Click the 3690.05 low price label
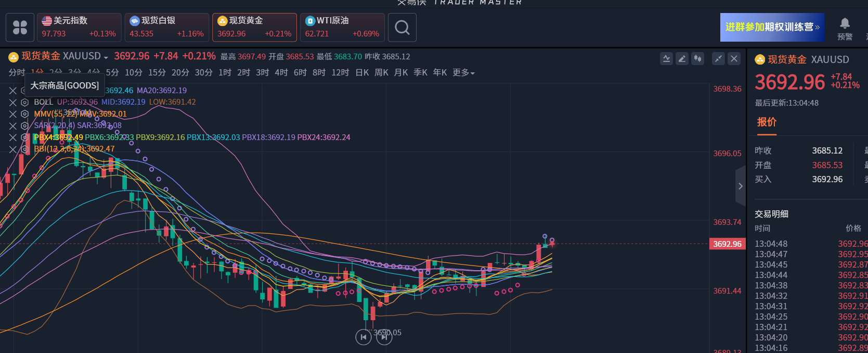 387,332
